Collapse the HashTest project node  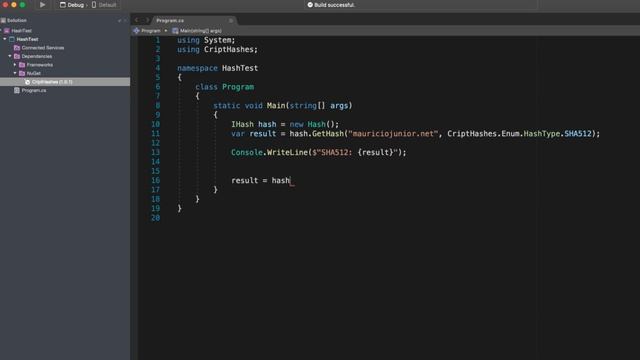tap(4, 39)
